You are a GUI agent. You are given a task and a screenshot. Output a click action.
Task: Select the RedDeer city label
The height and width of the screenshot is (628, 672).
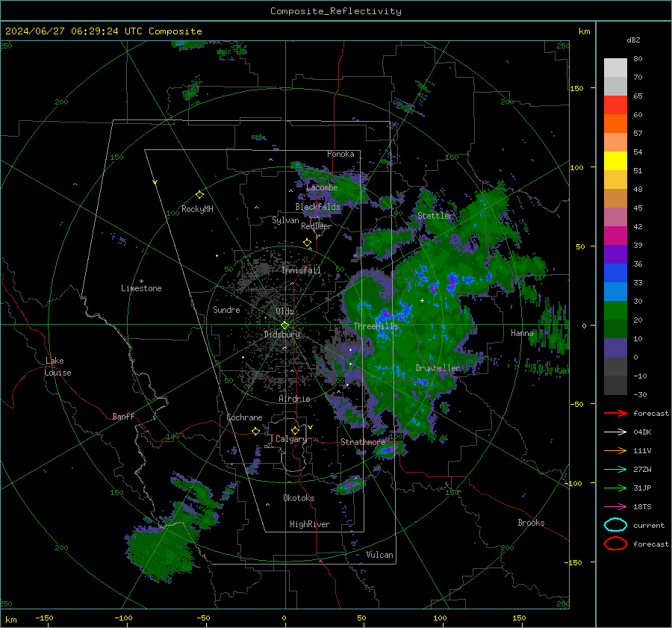pos(317,226)
